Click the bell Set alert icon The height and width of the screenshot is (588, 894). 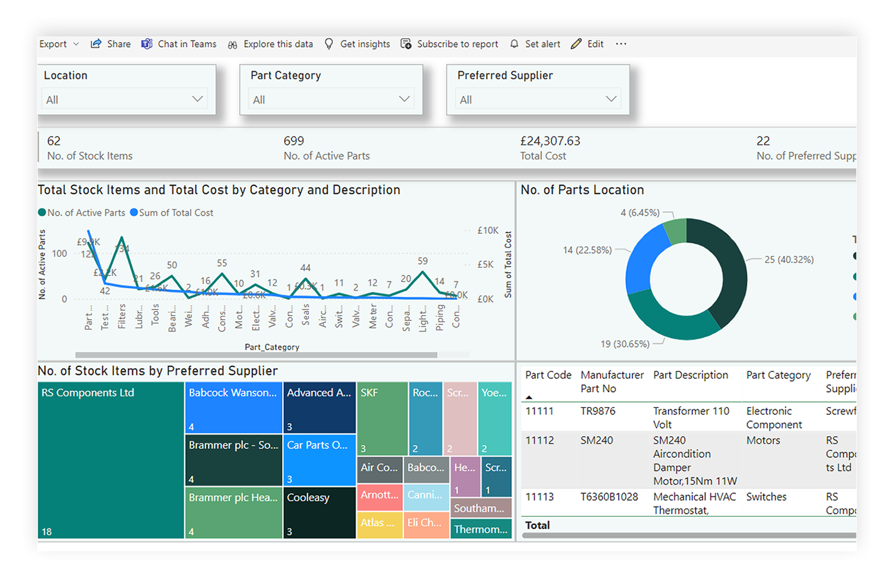point(514,44)
